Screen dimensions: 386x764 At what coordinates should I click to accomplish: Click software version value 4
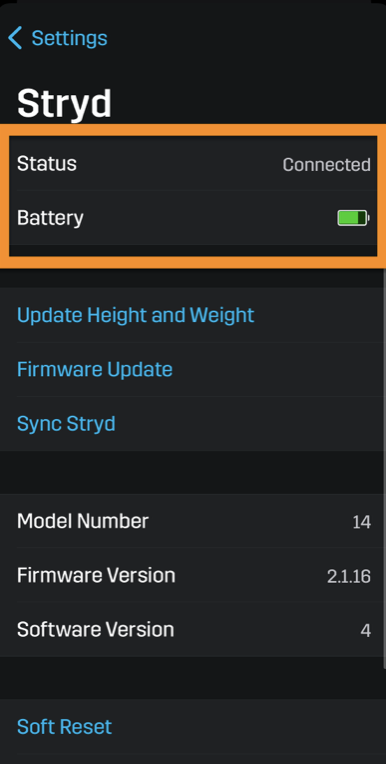pyautogui.click(x=366, y=631)
